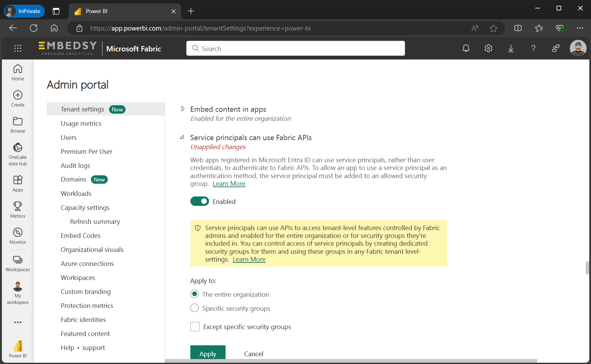Switch to the Audit logs settings page
Image resolution: width=591 pixels, height=364 pixels.
coord(75,165)
